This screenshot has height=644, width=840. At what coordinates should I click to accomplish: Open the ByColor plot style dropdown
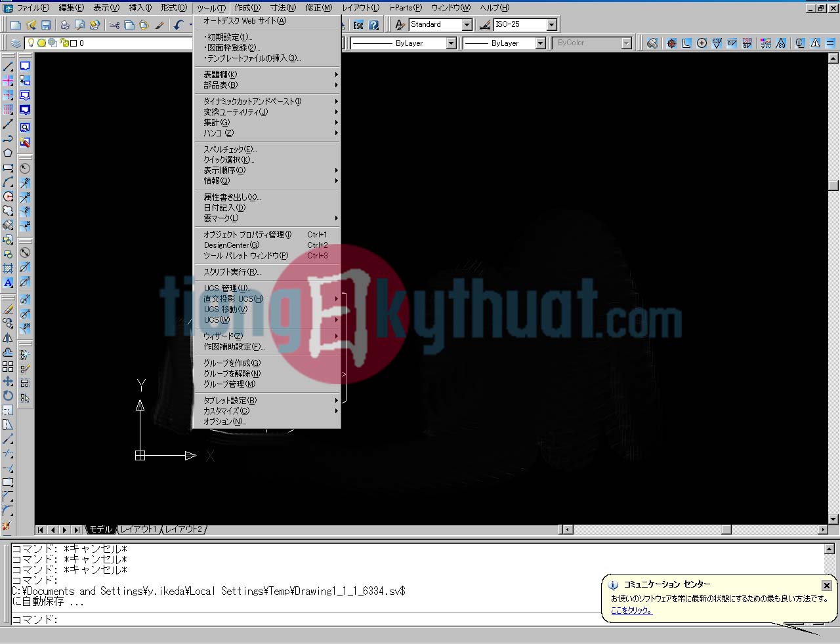coord(627,43)
